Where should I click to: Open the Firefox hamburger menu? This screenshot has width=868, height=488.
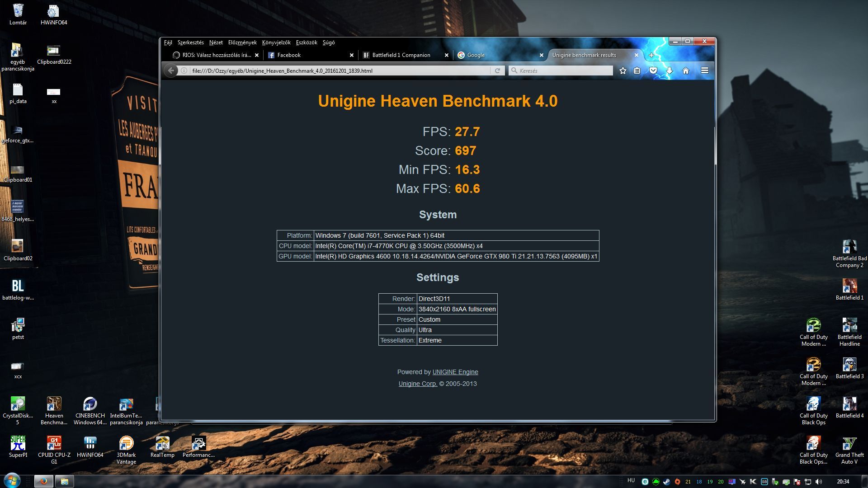704,70
